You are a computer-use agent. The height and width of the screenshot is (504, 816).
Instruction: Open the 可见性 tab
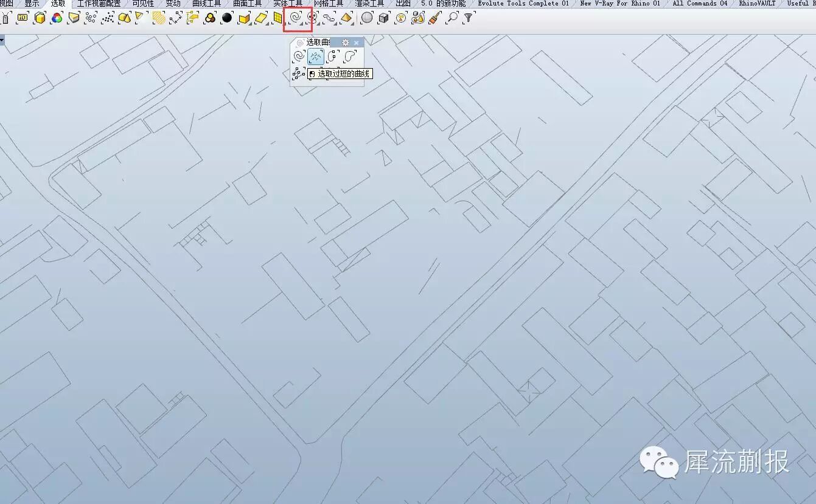[143, 4]
